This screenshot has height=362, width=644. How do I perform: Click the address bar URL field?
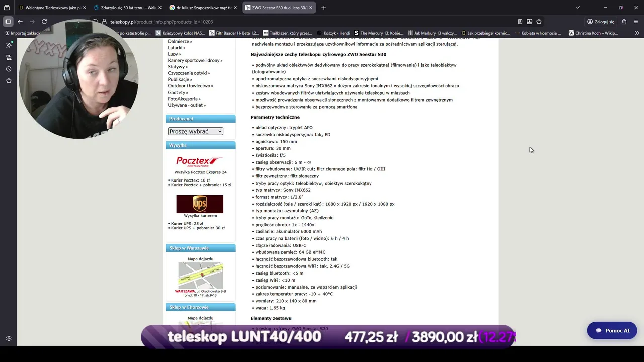pyautogui.click(x=302, y=22)
